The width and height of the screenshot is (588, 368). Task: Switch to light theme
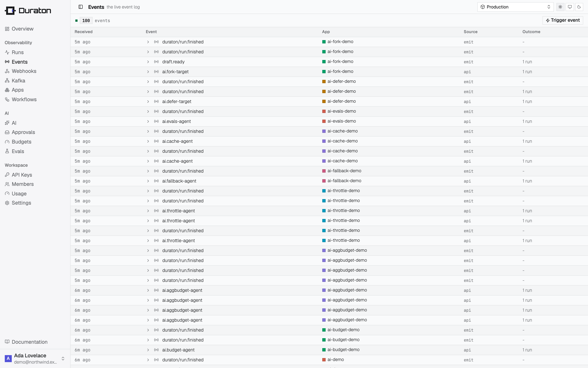click(x=560, y=7)
